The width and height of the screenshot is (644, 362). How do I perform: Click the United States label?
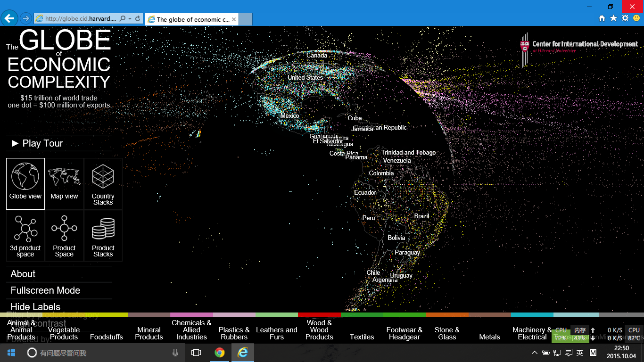coord(305,77)
